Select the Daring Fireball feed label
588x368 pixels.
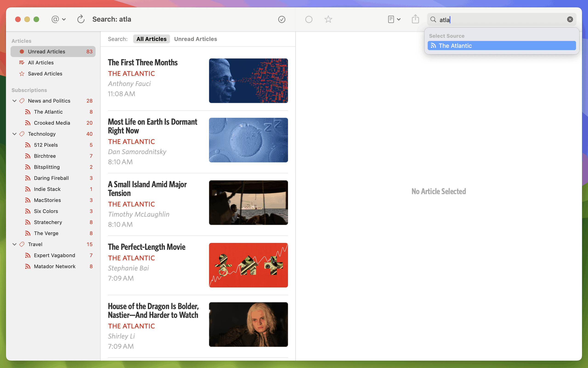click(x=51, y=178)
